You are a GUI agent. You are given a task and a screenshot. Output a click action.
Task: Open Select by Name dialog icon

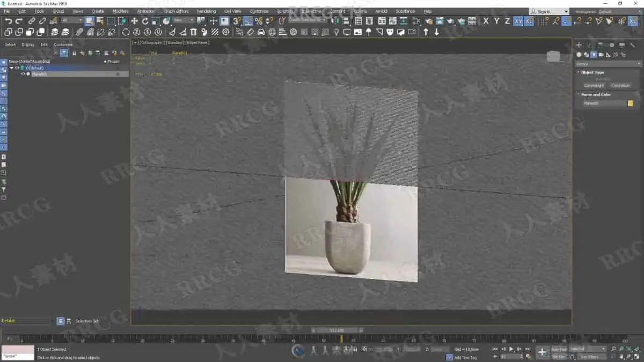100,21
